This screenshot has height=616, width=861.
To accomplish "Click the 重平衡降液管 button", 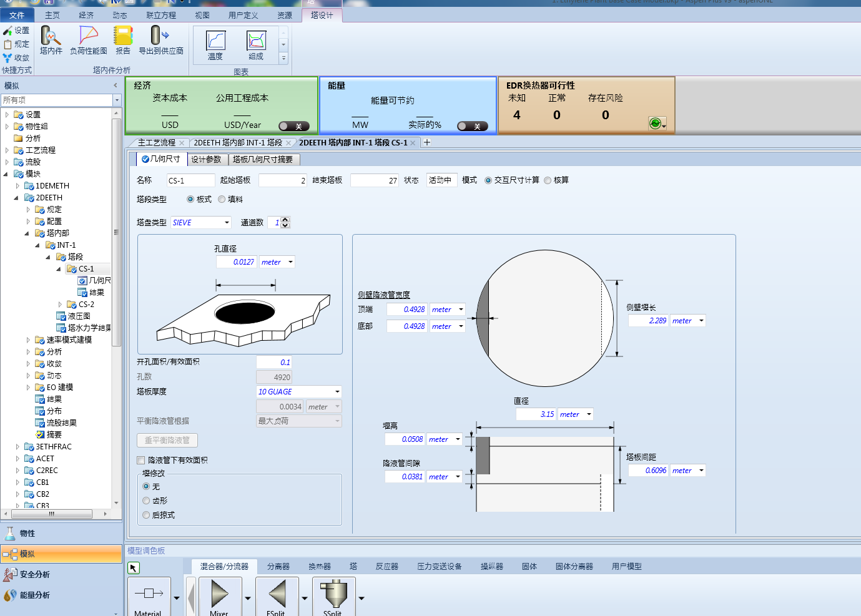I will pos(167,440).
